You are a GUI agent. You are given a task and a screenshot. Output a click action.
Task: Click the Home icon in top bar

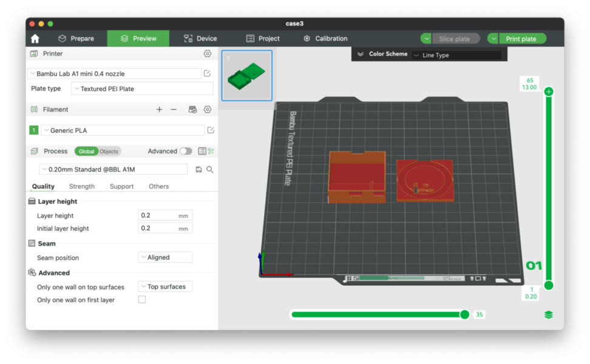[35, 38]
